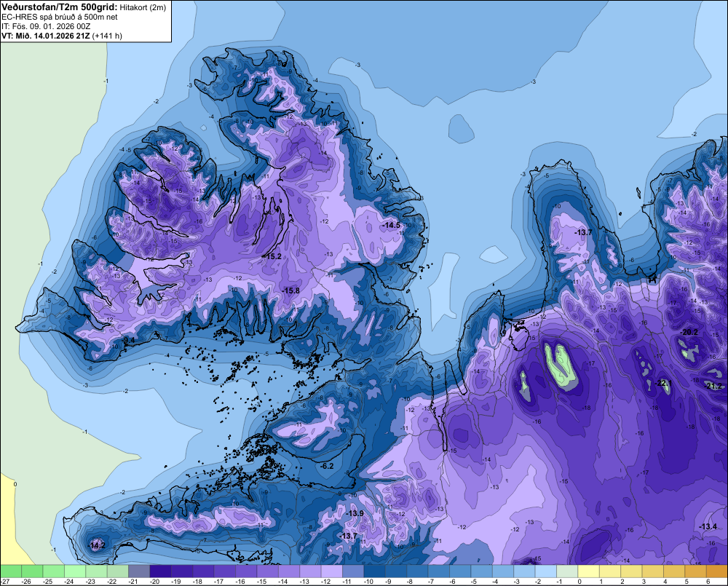Pick the orange legend swatch right of the 6 label
728x586 pixels.
point(717,571)
